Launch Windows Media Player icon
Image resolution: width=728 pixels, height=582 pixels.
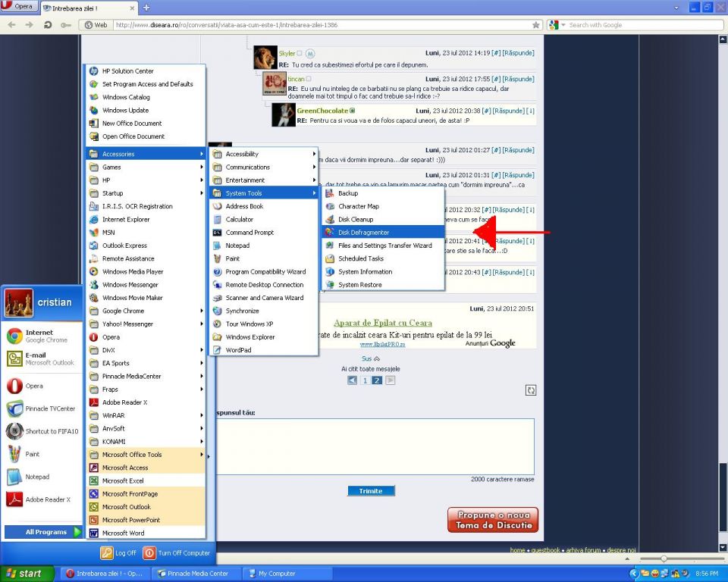94,271
